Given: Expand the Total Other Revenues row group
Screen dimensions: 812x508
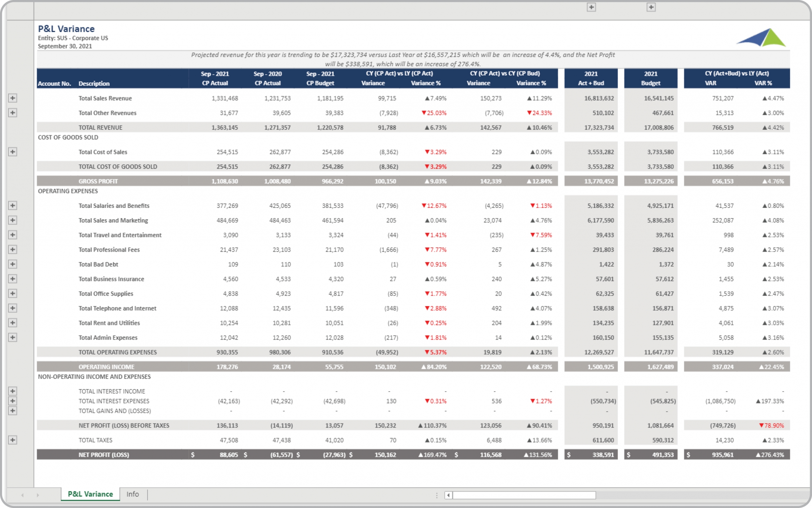Looking at the screenshot, I should coord(12,113).
